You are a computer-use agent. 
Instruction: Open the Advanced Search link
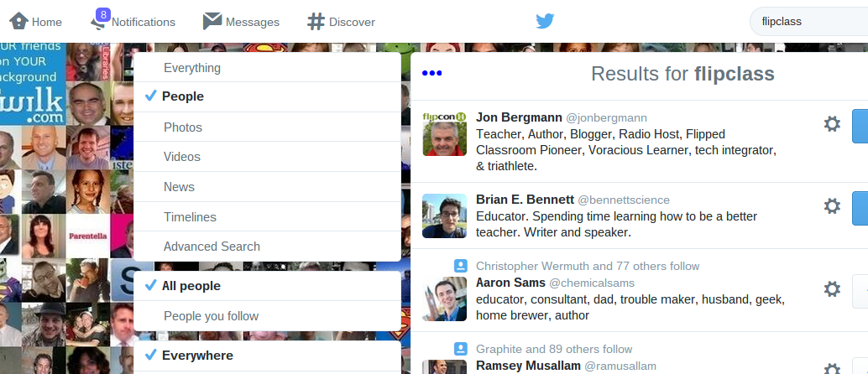click(x=212, y=247)
